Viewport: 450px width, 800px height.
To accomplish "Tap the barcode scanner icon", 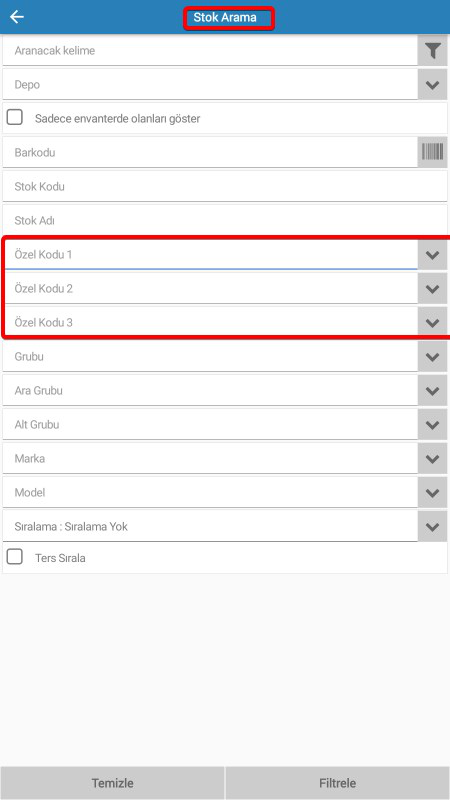I will [x=433, y=152].
